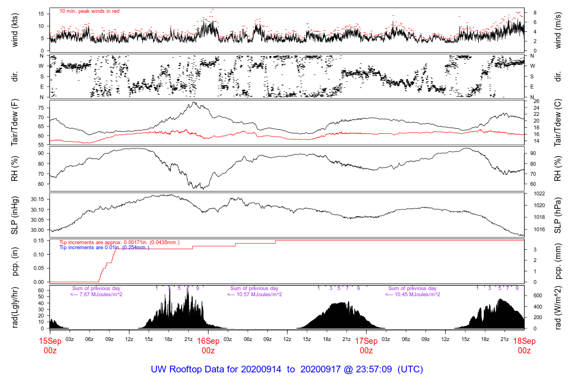Screen dimensions: 574x392
Task: Click the "10 min. peak winds in red" legend text
Action: tap(89, 11)
